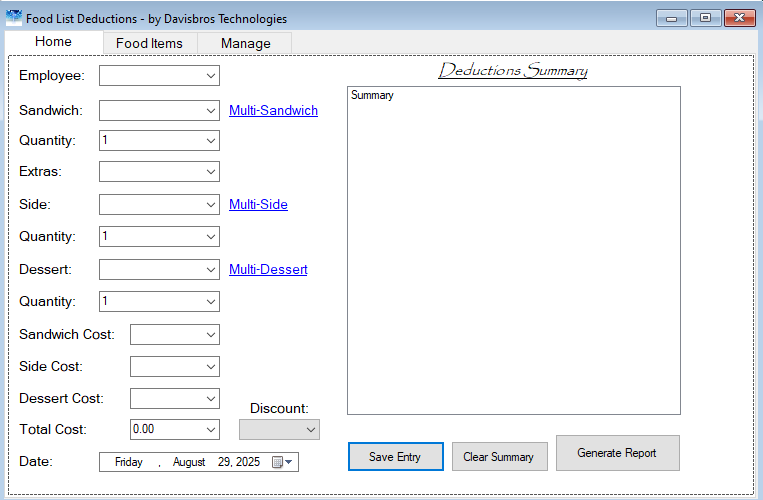Open the Sandwich Cost dropdown
Viewport: 763px width, 500px height.
(x=175, y=335)
